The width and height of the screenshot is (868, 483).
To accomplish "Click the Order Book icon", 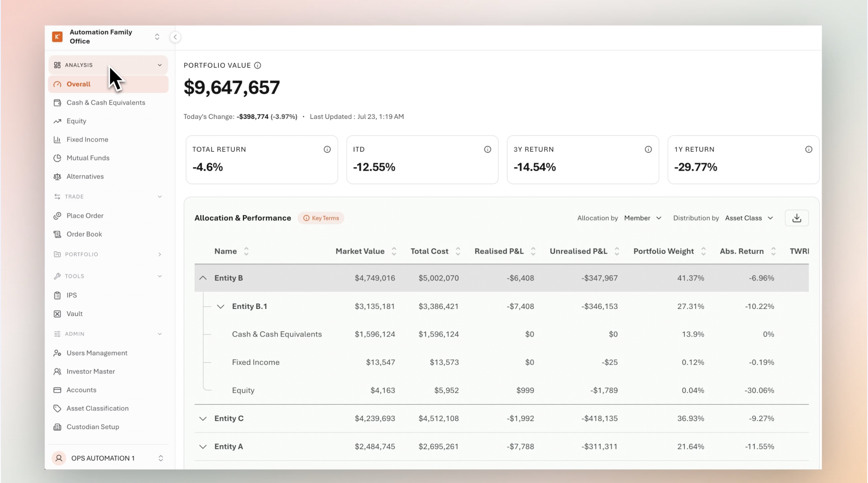I will tap(57, 234).
